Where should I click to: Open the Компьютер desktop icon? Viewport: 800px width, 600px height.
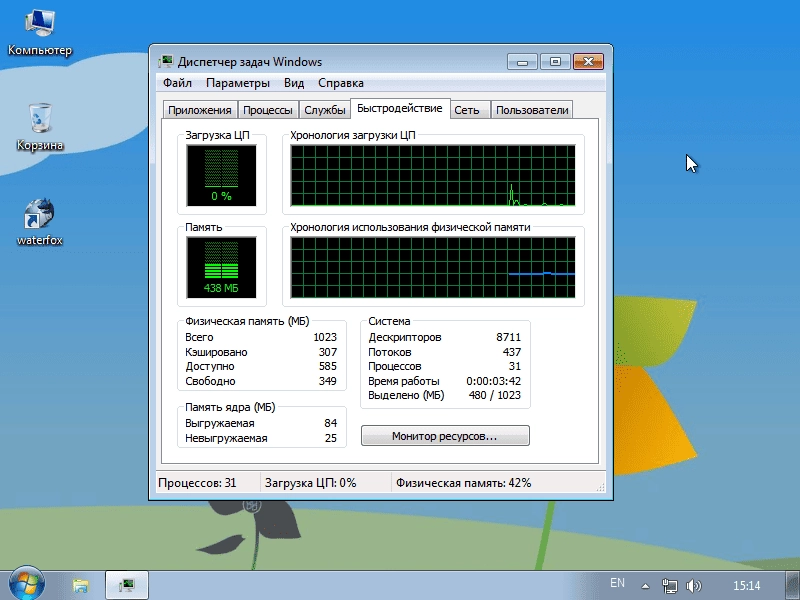pos(40,33)
